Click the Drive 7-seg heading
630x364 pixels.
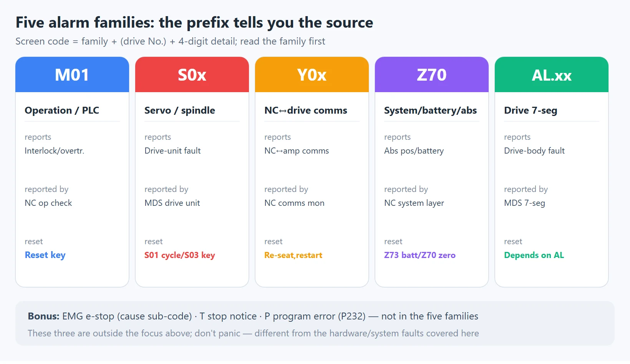pos(531,111)
